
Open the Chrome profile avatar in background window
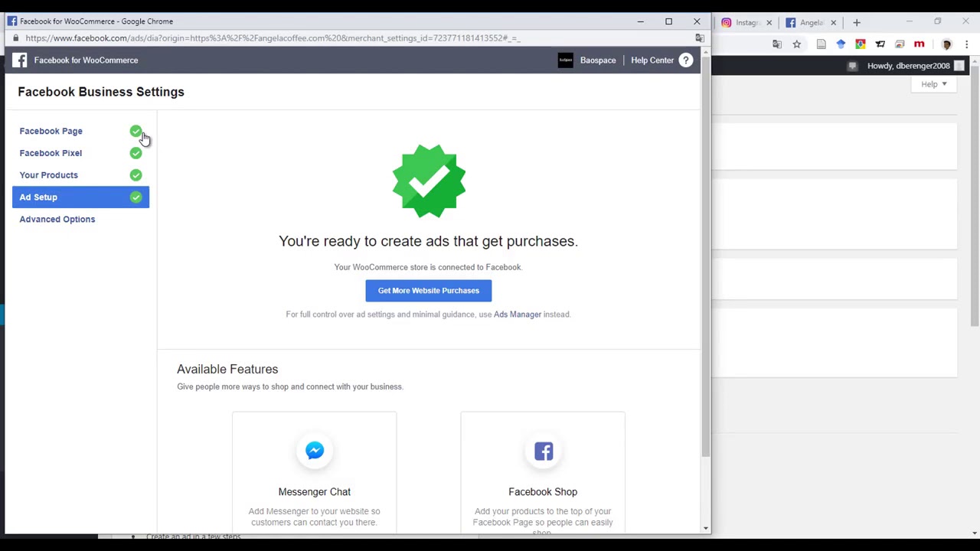947,44
